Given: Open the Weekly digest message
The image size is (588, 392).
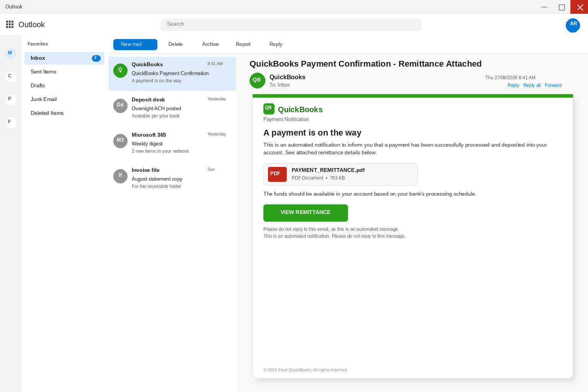Looking at the screenshot, I should 172,144.
